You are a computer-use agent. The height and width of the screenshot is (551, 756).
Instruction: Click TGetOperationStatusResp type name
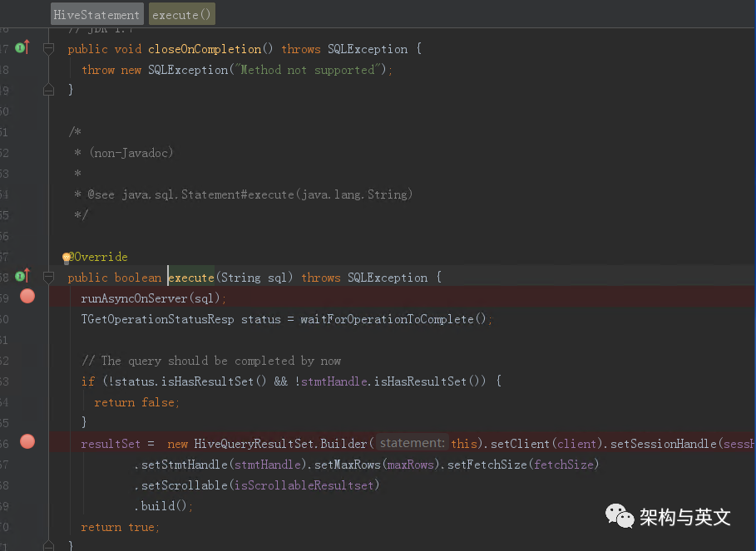coord(158,319)
